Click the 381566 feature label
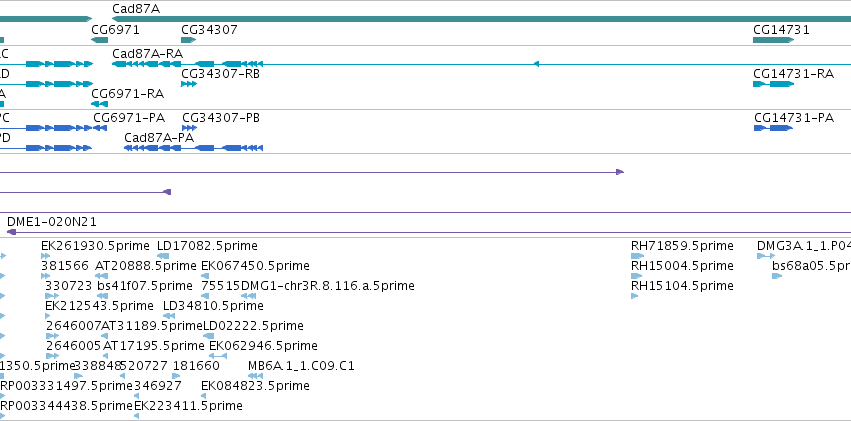851x421 pixels. (x=65, y=266)
